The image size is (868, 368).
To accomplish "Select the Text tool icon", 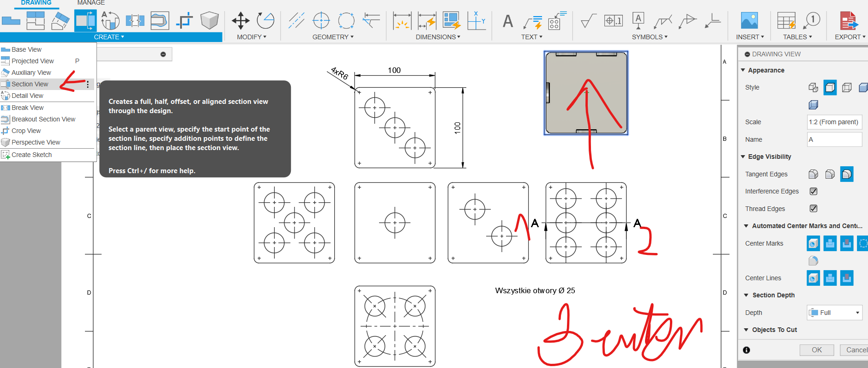I will 508,21.
